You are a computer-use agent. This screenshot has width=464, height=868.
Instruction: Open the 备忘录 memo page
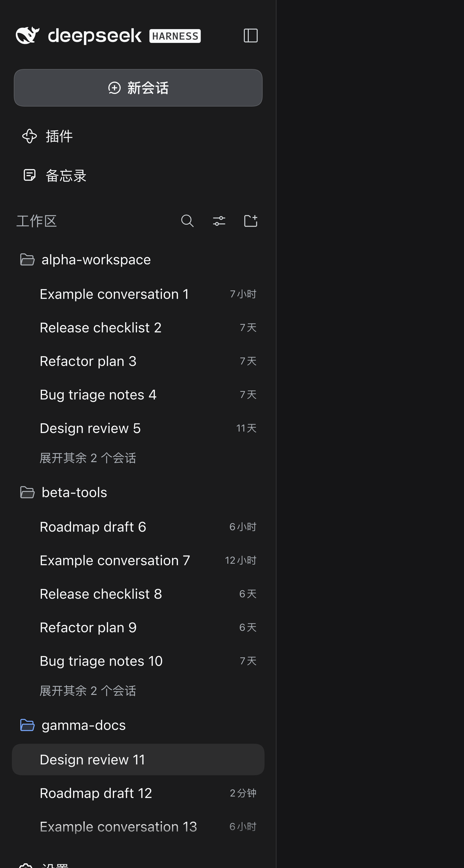pyautogui.click(x=138, y=175)
